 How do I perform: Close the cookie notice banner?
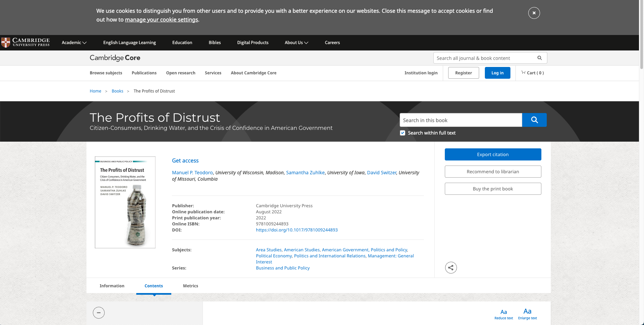pos(534,13)
